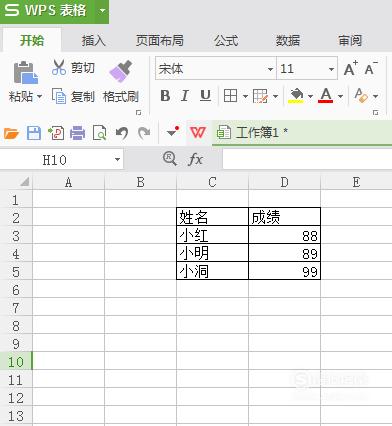Decrease font size with A- icon

[371, 68]
